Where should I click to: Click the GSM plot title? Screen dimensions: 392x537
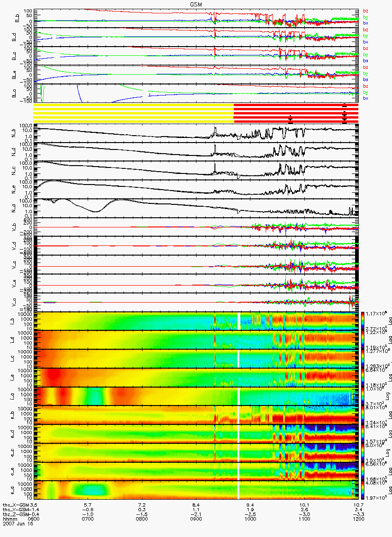click(196, 6)
